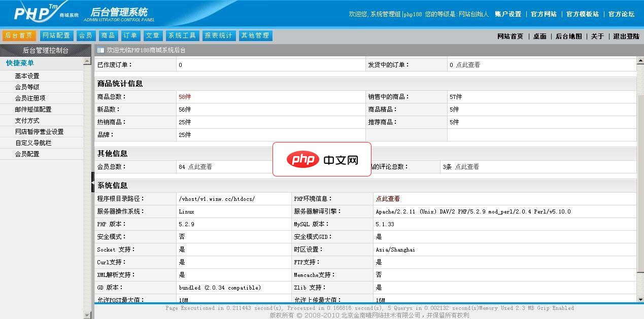Open the 其他管理 section
Screen dimensions: 644x319
255,36
